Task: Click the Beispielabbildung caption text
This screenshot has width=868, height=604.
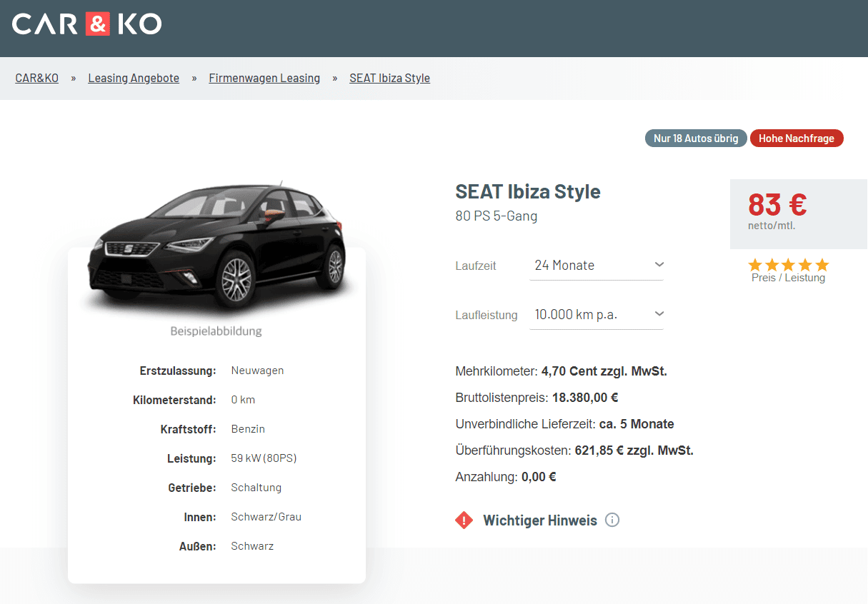Action: 216,331
